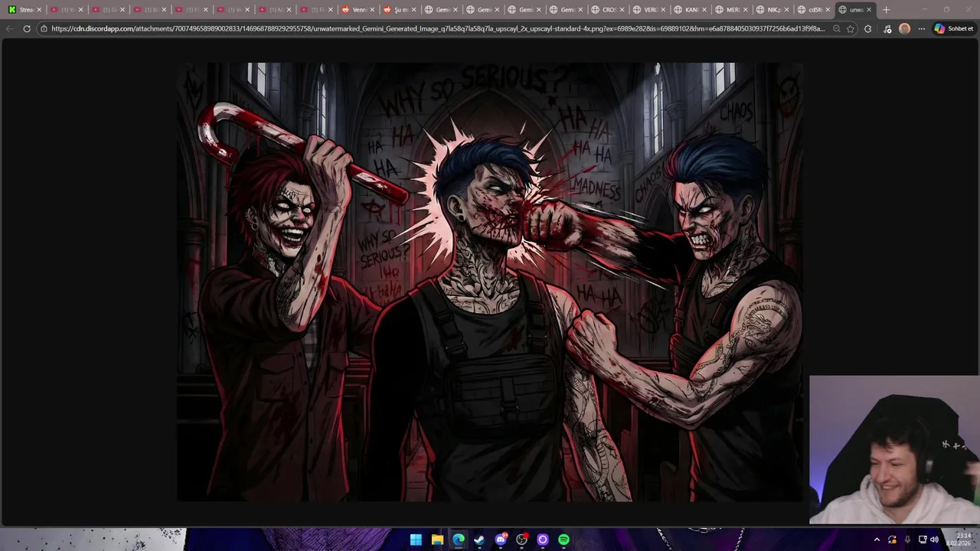Close the Kick Strea tab
This screenshot has height=551, width=980.
[x=40, y=10]
